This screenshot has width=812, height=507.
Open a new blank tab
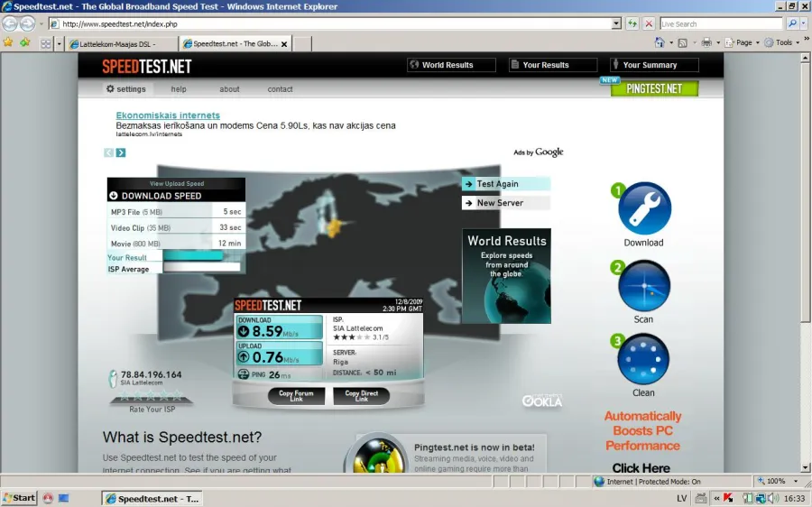(x=302, y=44)
